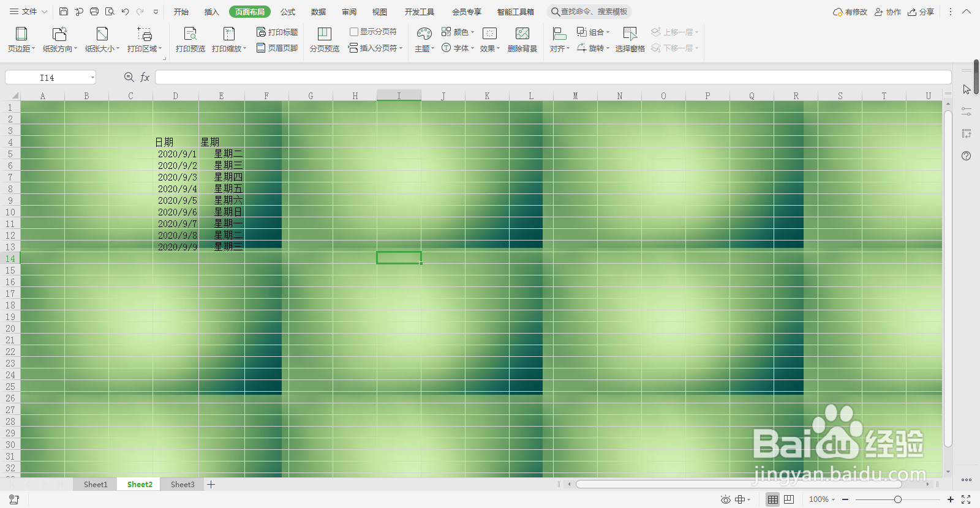
Task: Open the page margins (页边距) tool
Action: pyautogui.click(x=21, y=40)
